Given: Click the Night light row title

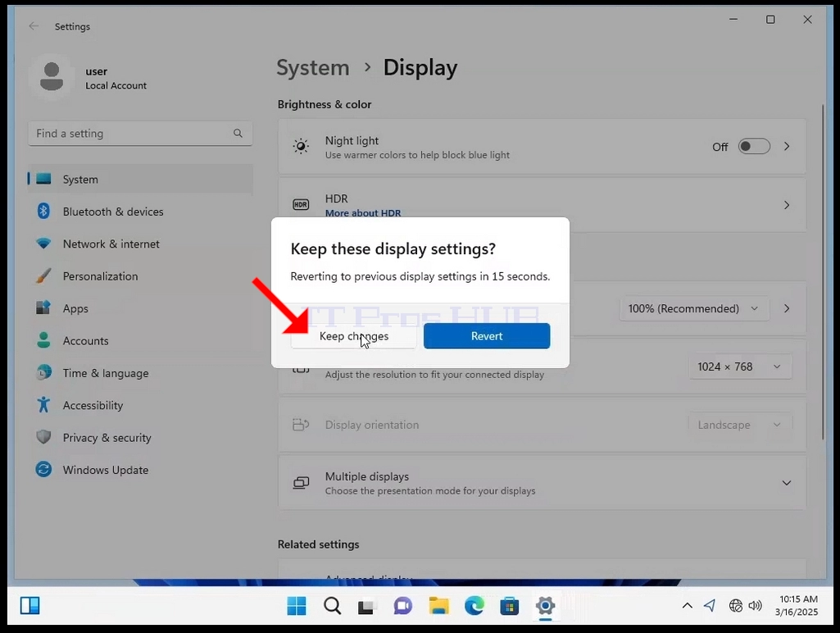Looking at the screenshot, I should (352, 141).
